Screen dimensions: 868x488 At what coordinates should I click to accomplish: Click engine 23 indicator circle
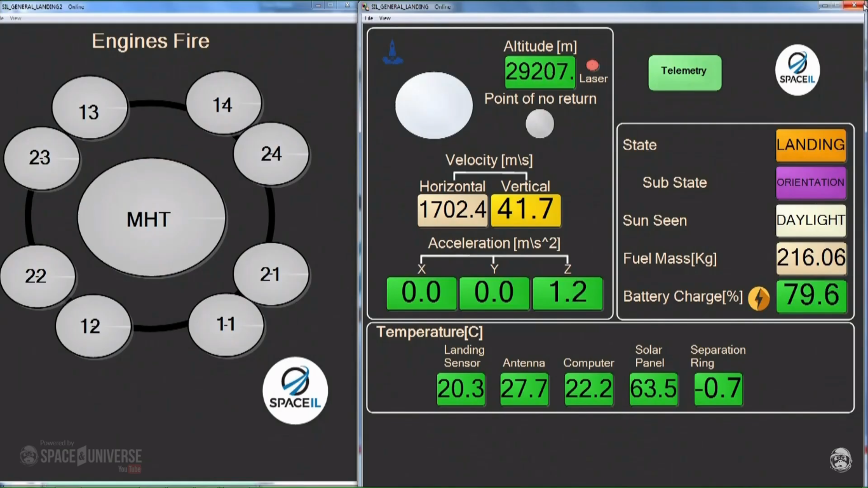pos(41,158)
